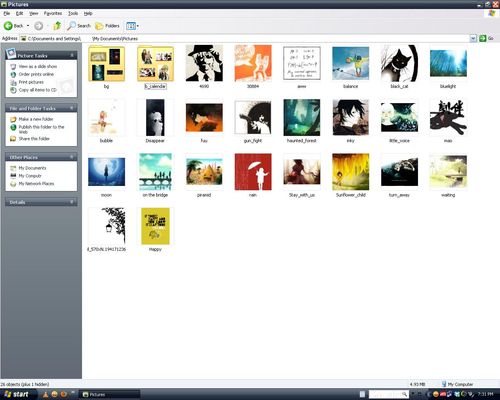
Task: Toggle the Folders pane button
Action: click(107, 26)
